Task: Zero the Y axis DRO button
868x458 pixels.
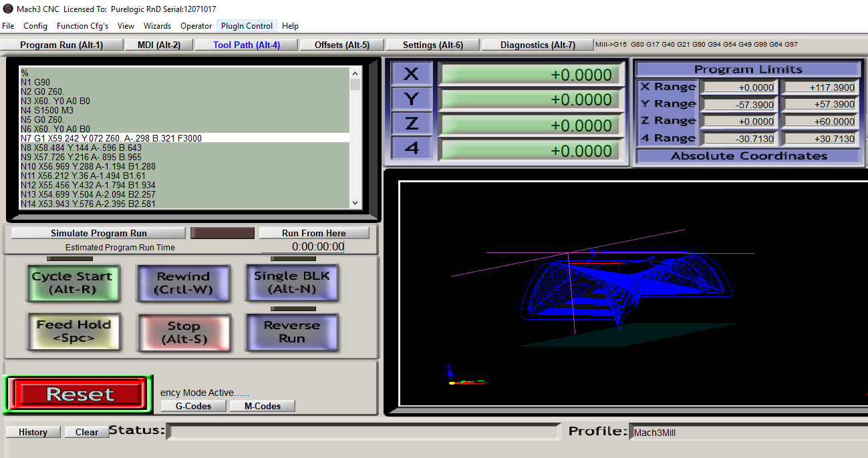Action: point(411,99)
